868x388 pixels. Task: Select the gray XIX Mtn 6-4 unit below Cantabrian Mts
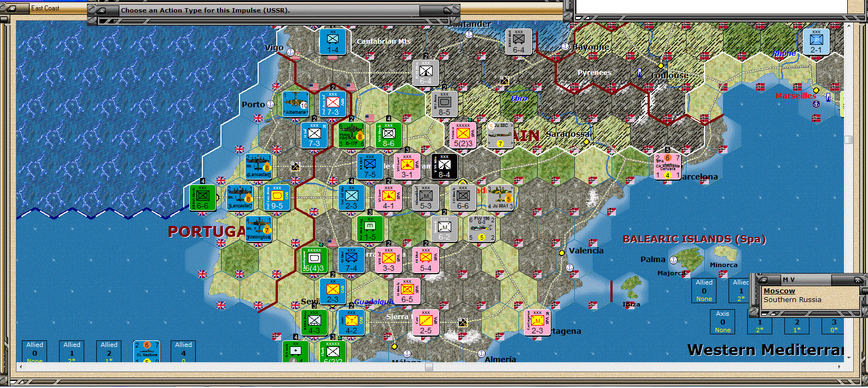coord(426,73)
